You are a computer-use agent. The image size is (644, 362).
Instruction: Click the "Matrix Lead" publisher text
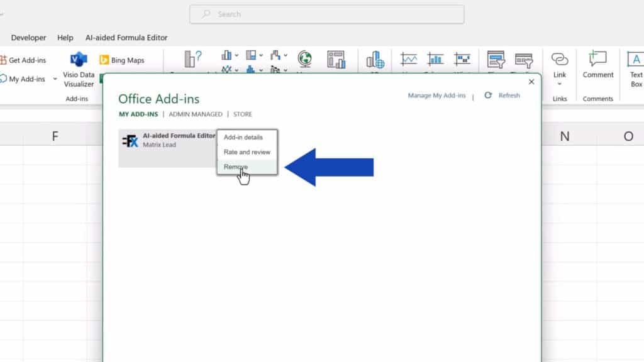click(159, 145)
